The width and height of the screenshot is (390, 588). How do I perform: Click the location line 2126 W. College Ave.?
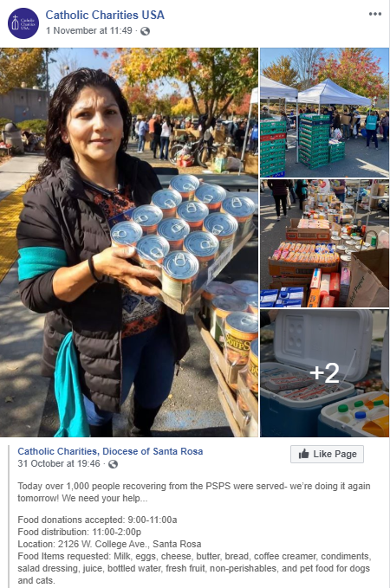point(109,544)
